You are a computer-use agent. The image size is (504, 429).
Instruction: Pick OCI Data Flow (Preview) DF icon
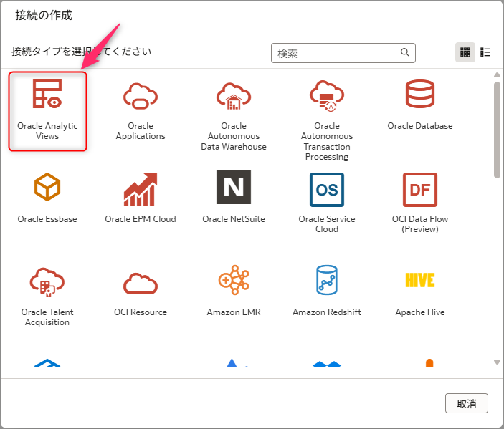[420, 190]
